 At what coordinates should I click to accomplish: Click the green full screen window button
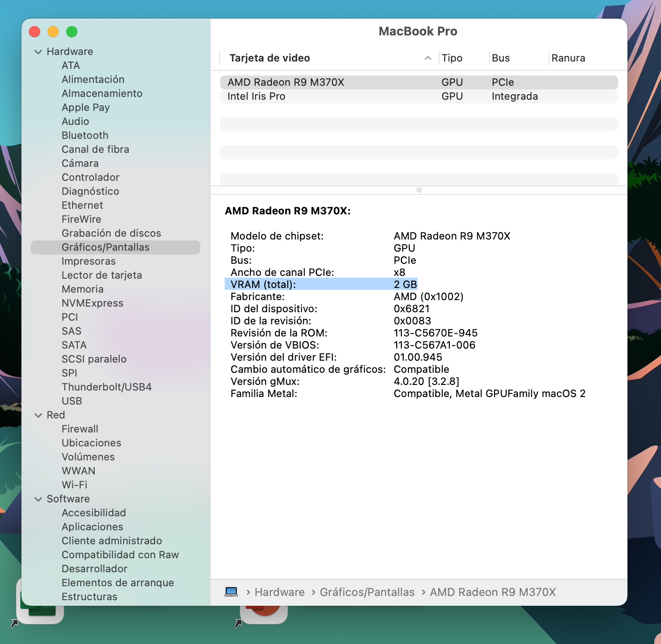click(x=72, y=32)
